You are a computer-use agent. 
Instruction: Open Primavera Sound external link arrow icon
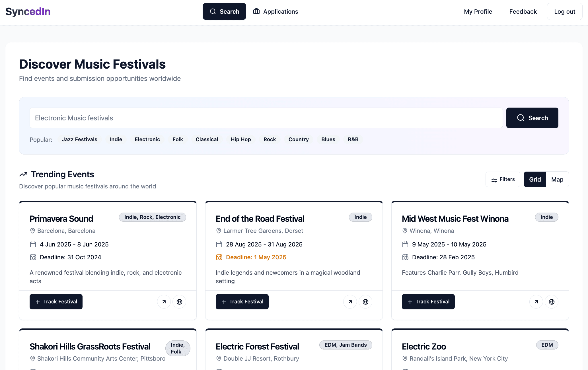pyautogui.click(x=164, y=302)
